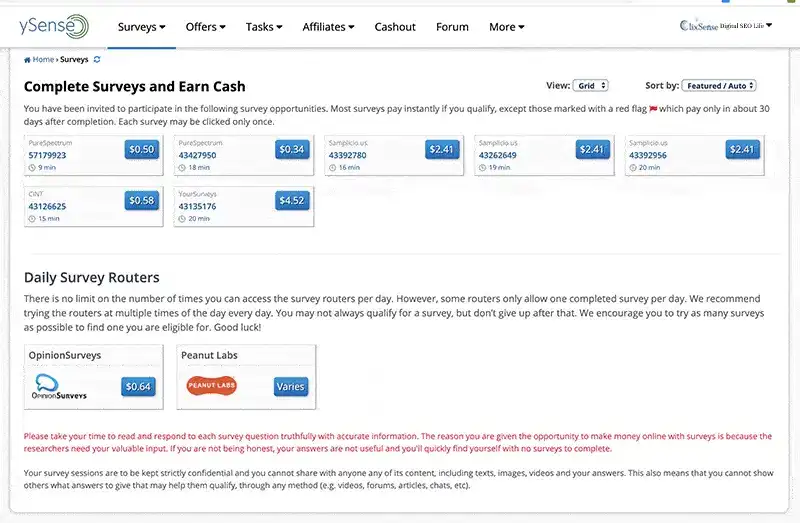Open the View Grid selector
The width and height of the screenshot is (800, 523).
coord(591,86)
